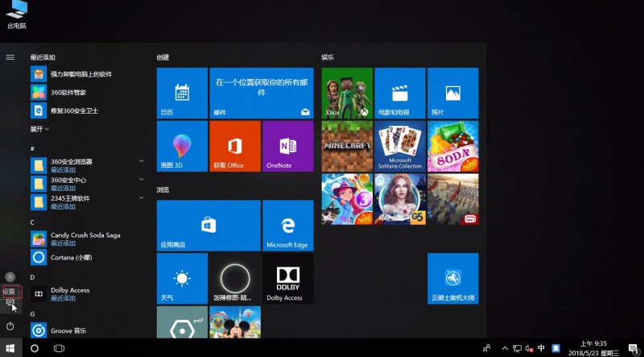
Task: Select the 此电脑 desktop icon
Action: coord(17,15)
